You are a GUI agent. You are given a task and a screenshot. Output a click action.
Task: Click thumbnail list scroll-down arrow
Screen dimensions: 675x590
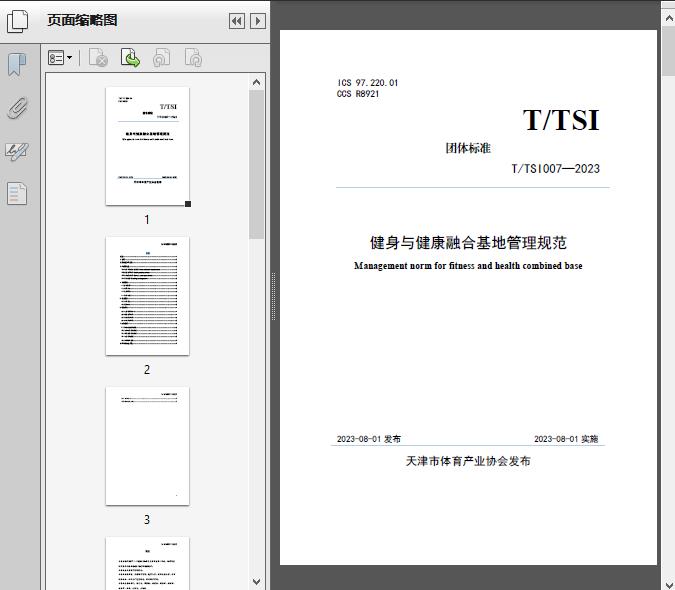(257, 582)
